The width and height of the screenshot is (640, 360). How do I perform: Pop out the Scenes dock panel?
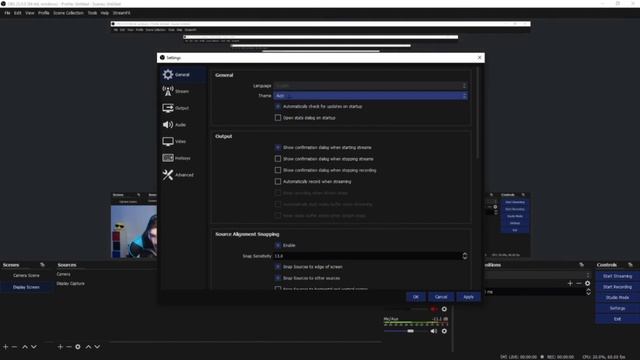coord(42,265)
